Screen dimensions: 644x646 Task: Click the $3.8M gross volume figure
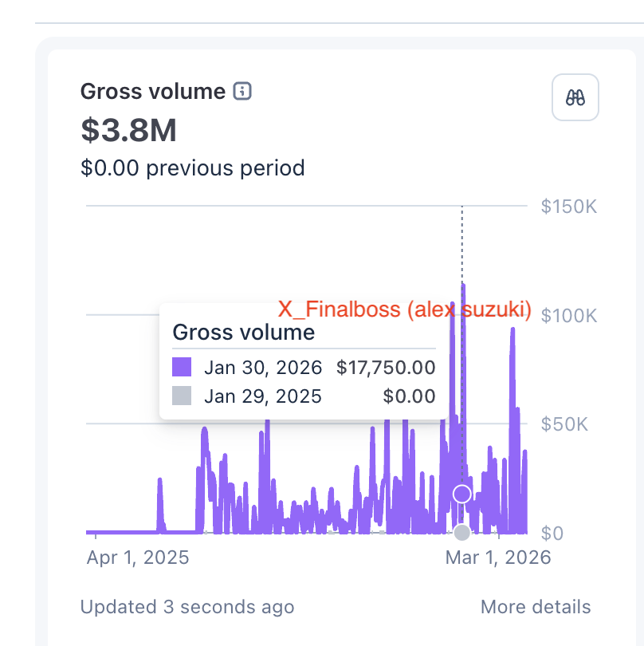point(128,130)
